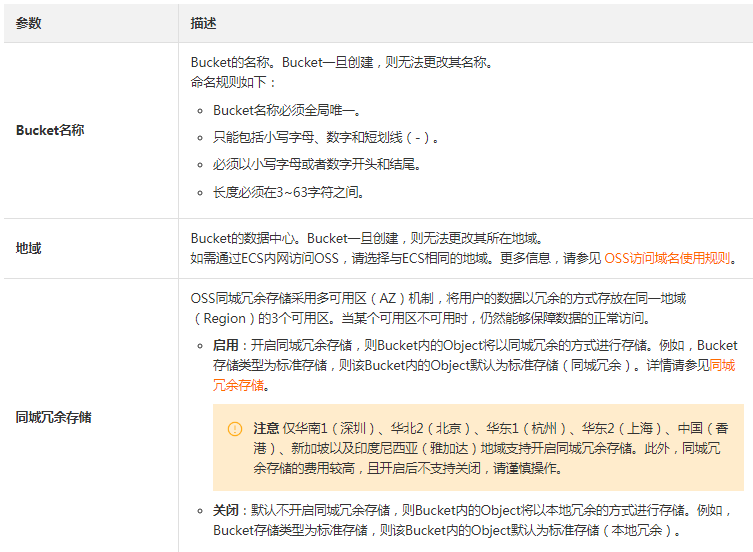Viewport: 753px width, 552px height.
Task: Select the 参数 column header
Action: pos(28,23)
